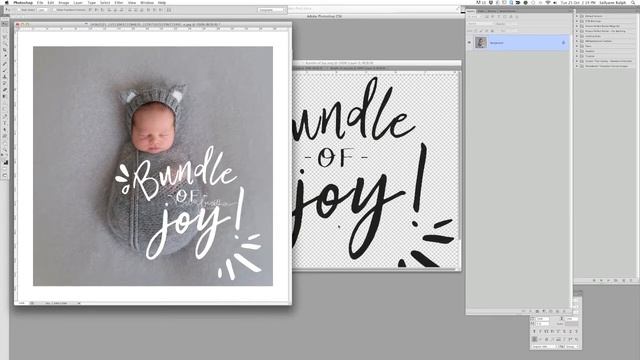
Task: Click Delete icon in Actions panel
Action: (x=631, y=280)
